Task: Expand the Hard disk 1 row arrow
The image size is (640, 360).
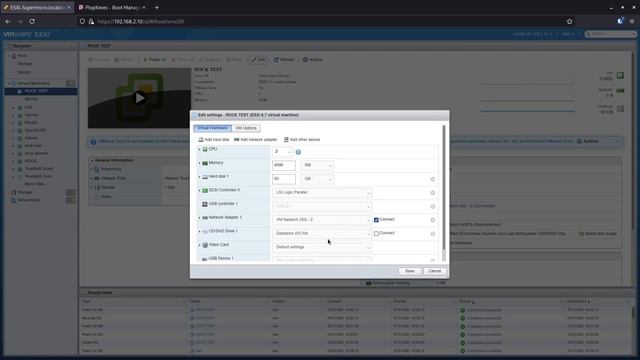Action: pyautogui.click(x=199, y=177)
